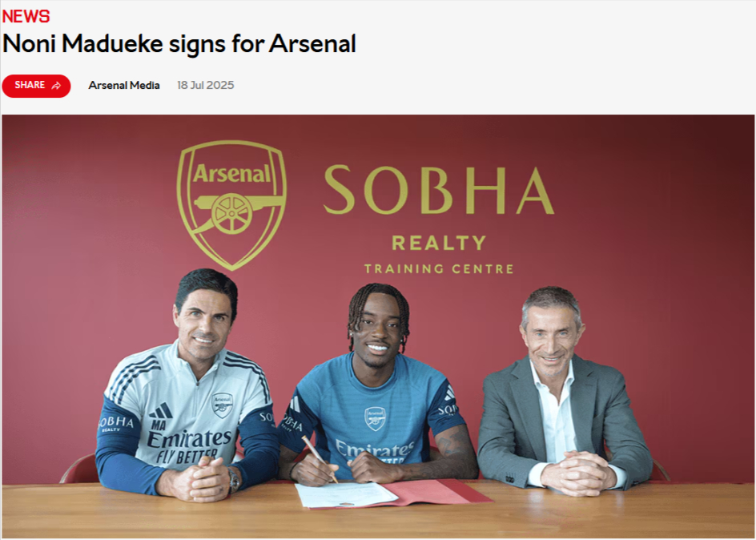Click the share arrow icon in SHARE button
The width and height of the screenshot is (756, 540).
coord(56,86)
